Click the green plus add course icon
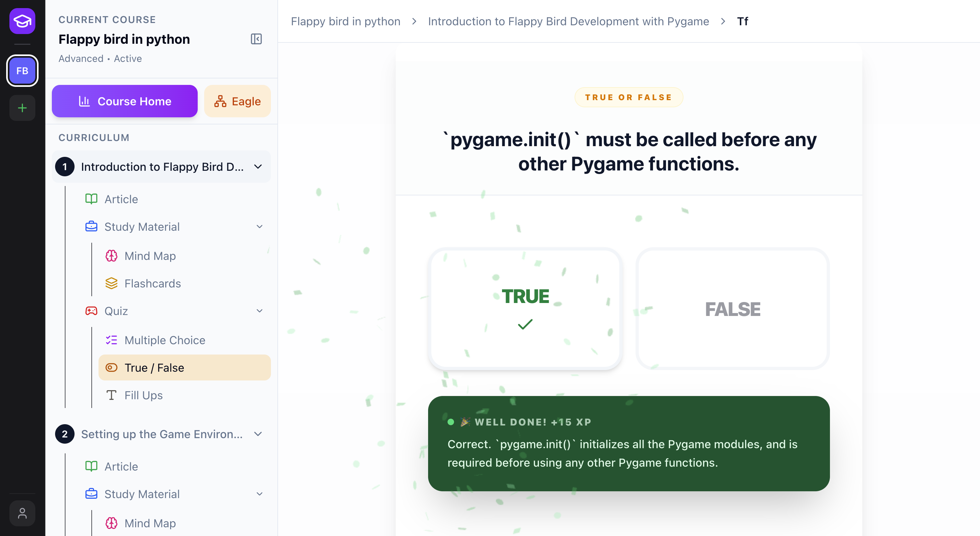Viewport: 980px width, 536px height. coord(22,108)
